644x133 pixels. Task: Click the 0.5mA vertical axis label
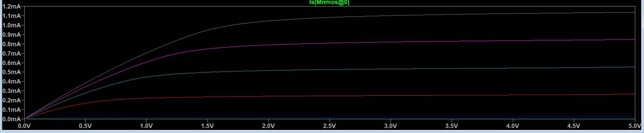tap(11, 72)
